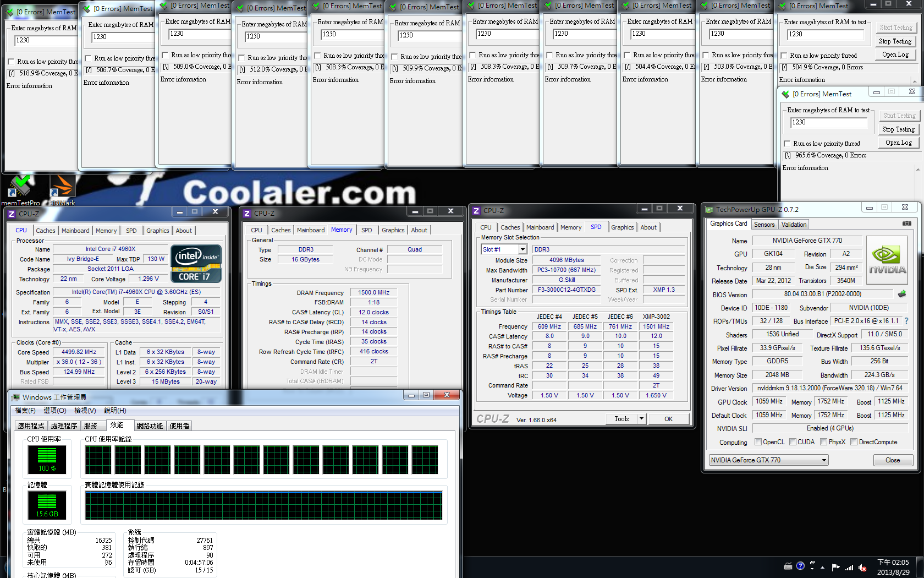Click the save BIOS chip icon in GPU-Z
This screenshot has width=924, height=578.
click(902, 294)
